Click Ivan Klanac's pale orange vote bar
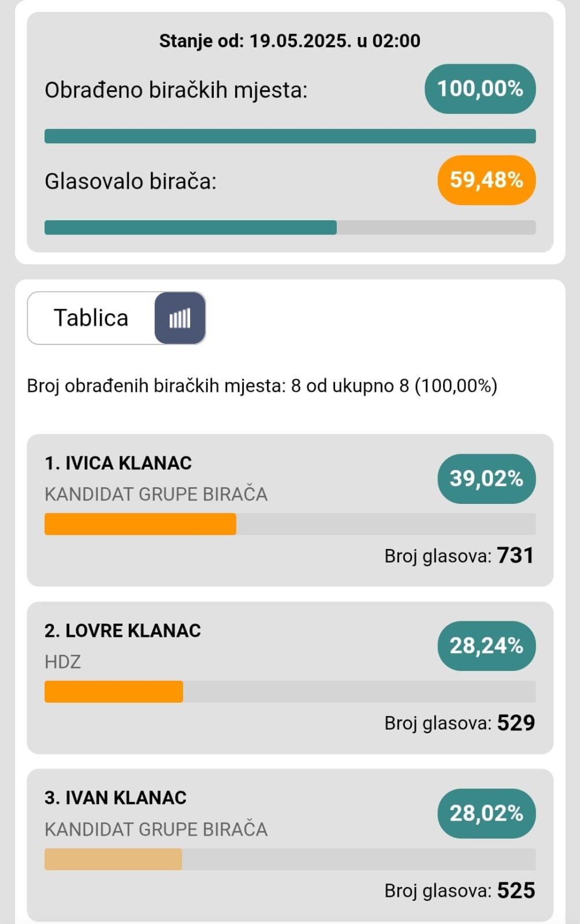The width and height of the screenshot is (580, 924). click(x=113, y=859)
